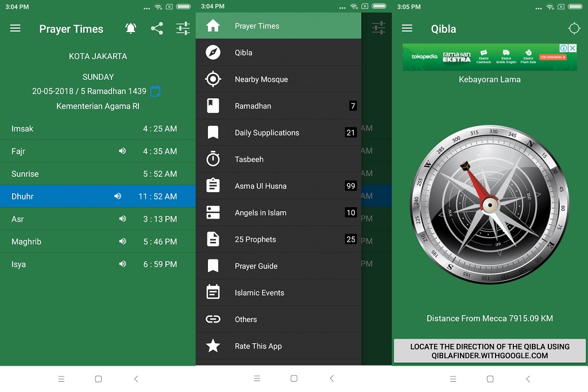The image size is (588, 392).
Task: Tap Android recents button on drawer screen
Action: 257,378
